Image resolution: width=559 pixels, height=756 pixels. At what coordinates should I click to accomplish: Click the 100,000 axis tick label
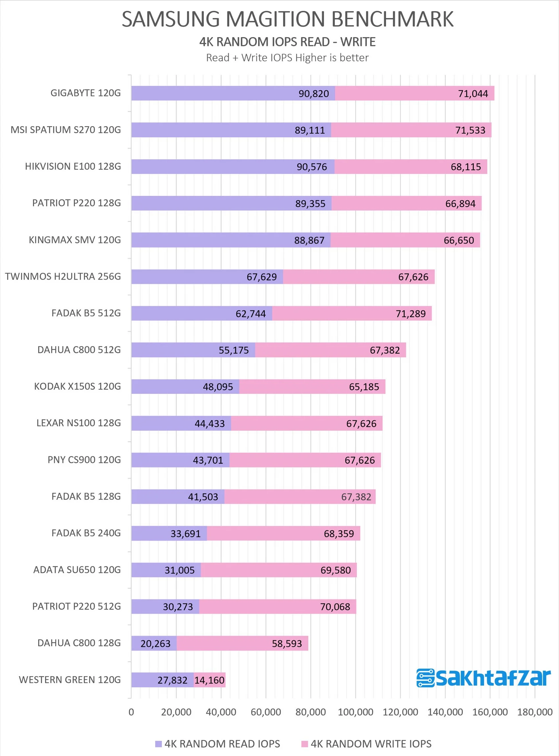point(356,712)
